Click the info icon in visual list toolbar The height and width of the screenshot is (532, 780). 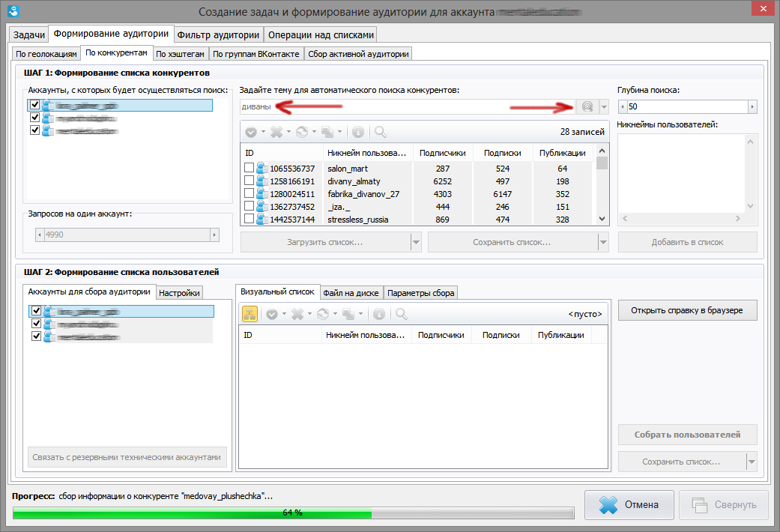pyautogui.click(x=379, y=314)
